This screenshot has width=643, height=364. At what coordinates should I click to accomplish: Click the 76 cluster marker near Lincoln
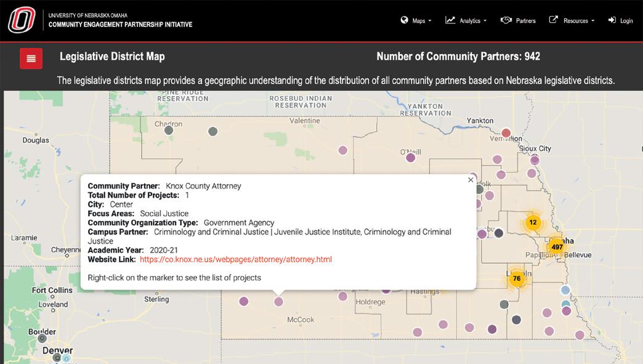[x=517, y=278]
